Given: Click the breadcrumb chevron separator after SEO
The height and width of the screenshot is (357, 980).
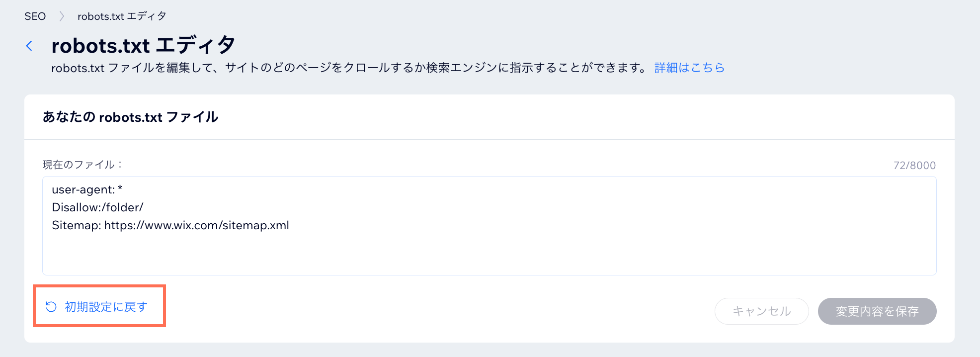Looking at the screenshot, I should pyautogui.click(x=62, y=16).
